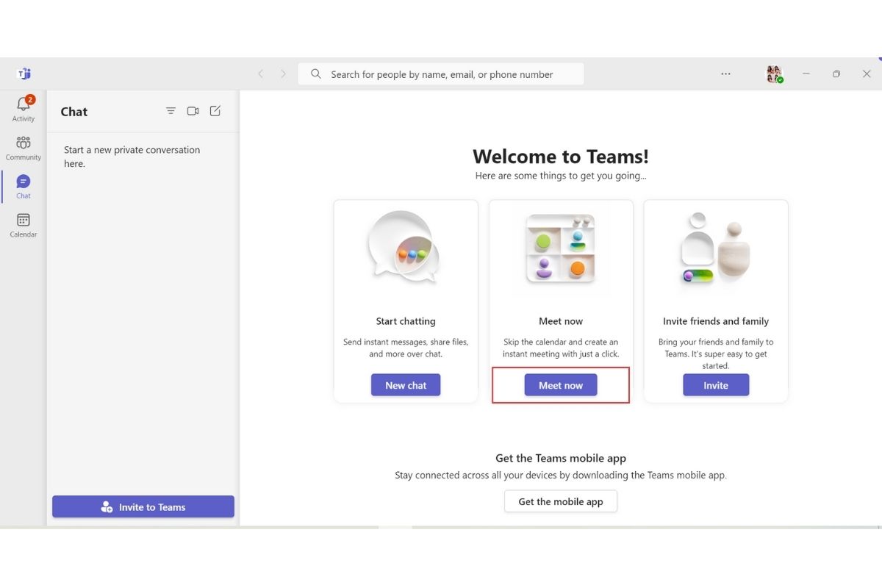Click the Invite friends and family illustration
This screenshot has width=882, height=588.
tap(715, 248)
